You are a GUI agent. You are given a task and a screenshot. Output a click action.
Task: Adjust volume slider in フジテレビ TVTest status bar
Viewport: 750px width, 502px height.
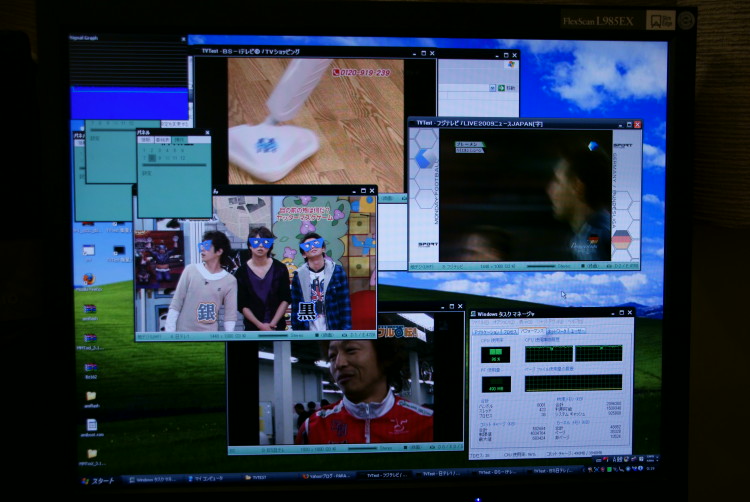(x=541, y=266)
